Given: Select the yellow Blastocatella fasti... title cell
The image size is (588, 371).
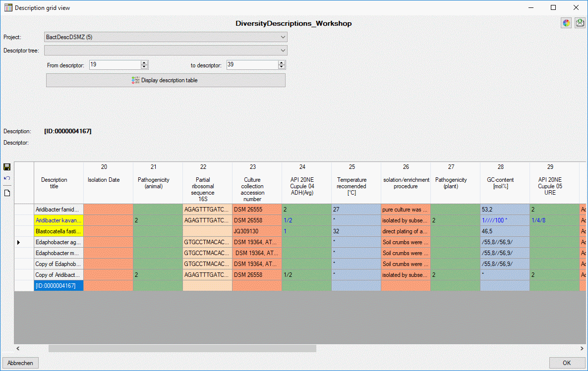Looking at the screenshot, I should pyautogui.click(x=59, y=231).
